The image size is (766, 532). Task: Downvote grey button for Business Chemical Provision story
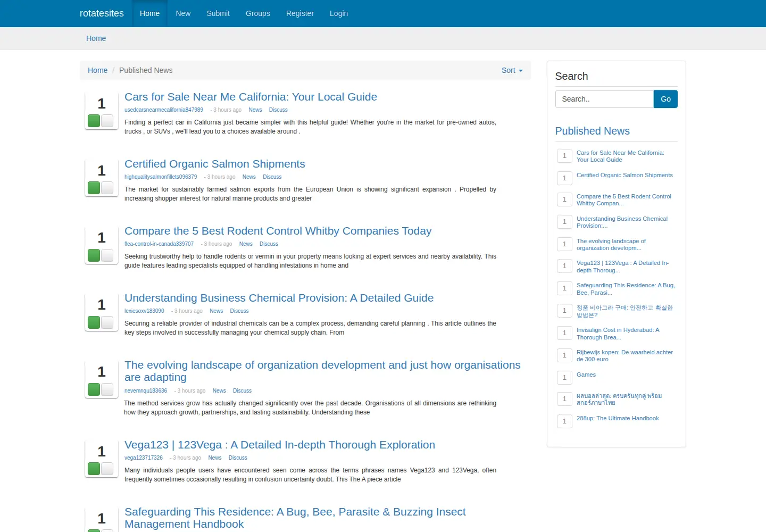[107, 322]
